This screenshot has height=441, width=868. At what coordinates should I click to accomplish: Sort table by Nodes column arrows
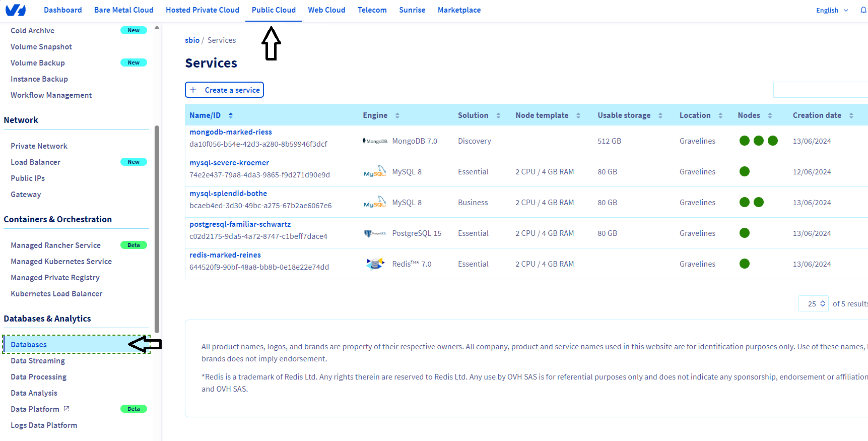770,115
